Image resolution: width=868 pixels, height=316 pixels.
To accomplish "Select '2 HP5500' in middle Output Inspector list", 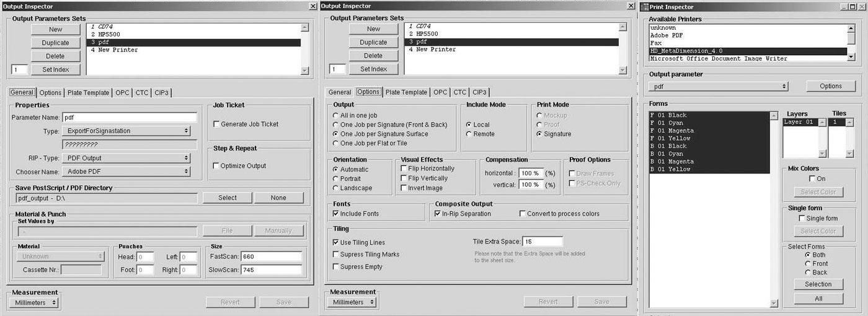I will (511, 34).
